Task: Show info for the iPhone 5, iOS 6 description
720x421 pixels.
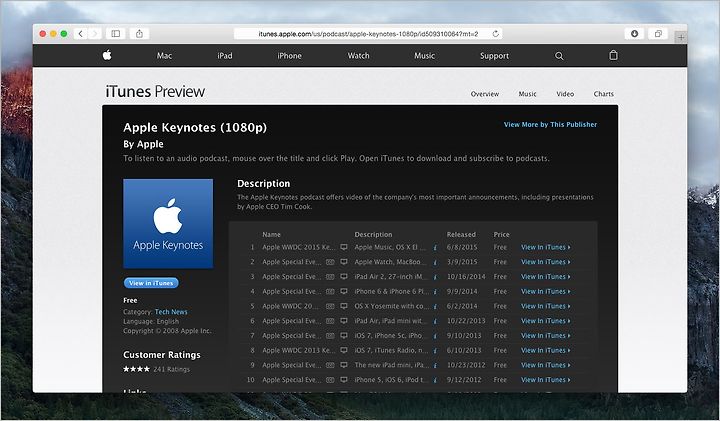Action: [435, 380]
